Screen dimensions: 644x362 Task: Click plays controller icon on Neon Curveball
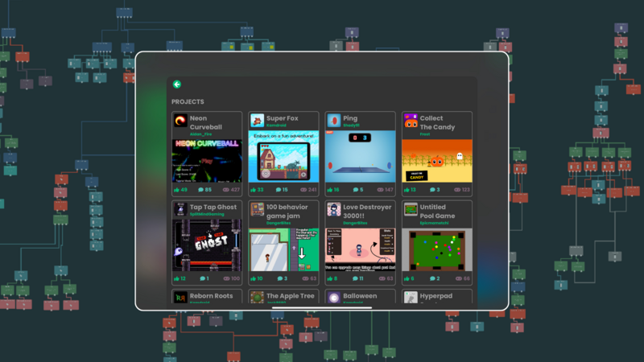click(226, 190)
